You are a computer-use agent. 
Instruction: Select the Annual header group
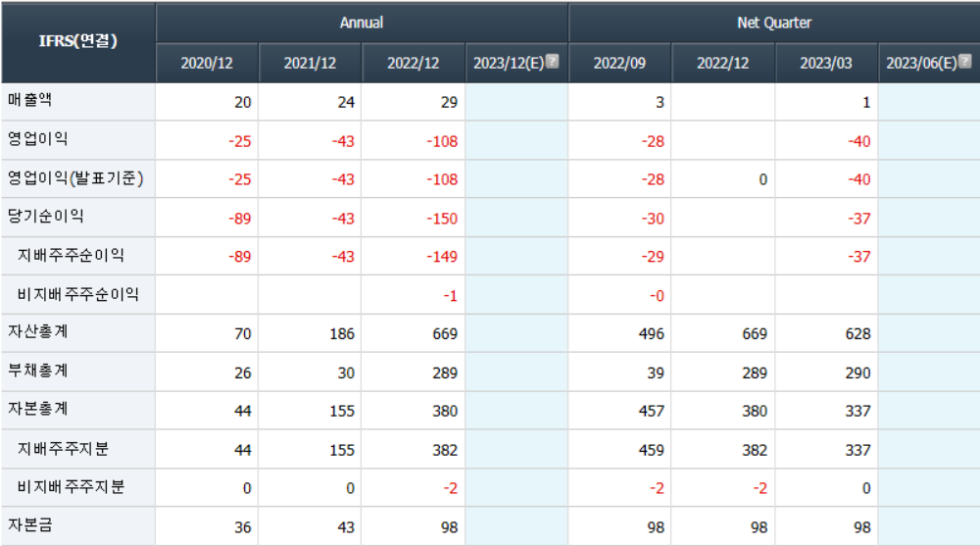(x=362, y=23)
